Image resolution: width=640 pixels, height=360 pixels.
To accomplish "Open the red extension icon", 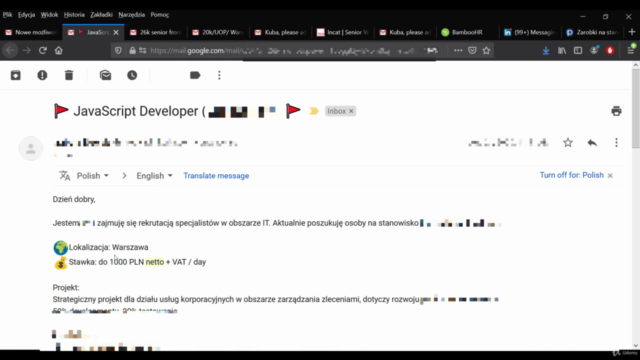I will [610, 51].
